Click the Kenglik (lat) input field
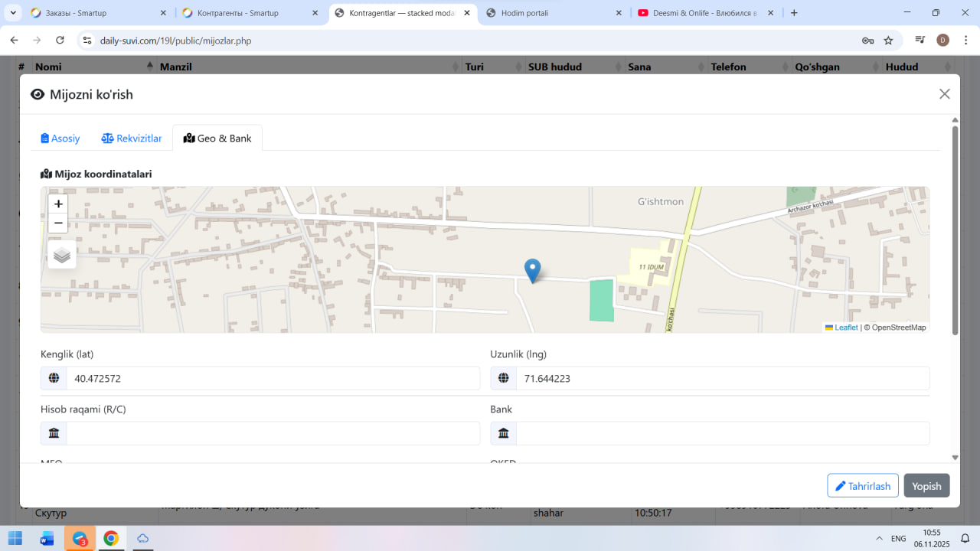 point(272,379)
